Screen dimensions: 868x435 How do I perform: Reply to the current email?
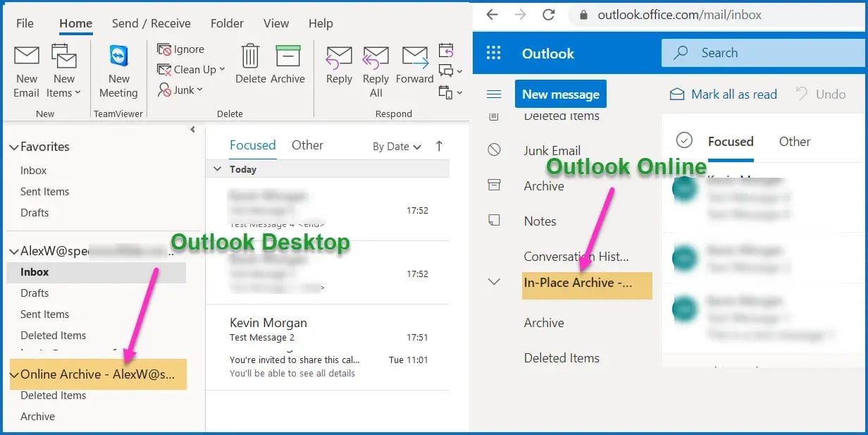[x=339, y=63]
